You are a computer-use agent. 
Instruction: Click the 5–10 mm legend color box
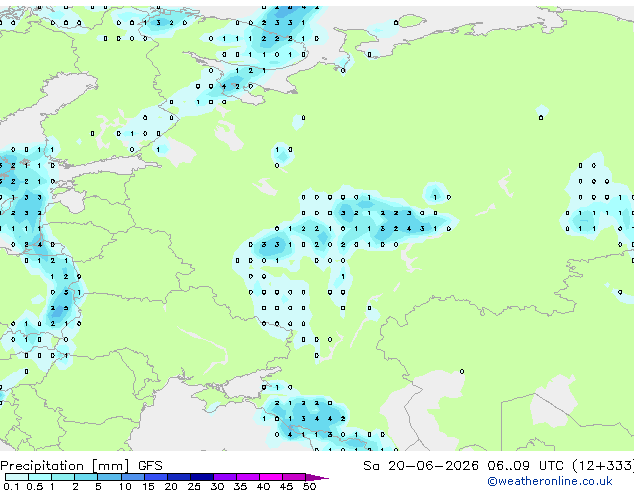click(x=110, y=477)
